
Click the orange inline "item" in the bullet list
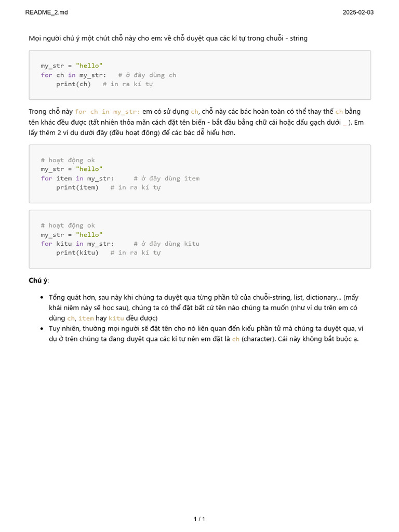(x=86, y=318)
